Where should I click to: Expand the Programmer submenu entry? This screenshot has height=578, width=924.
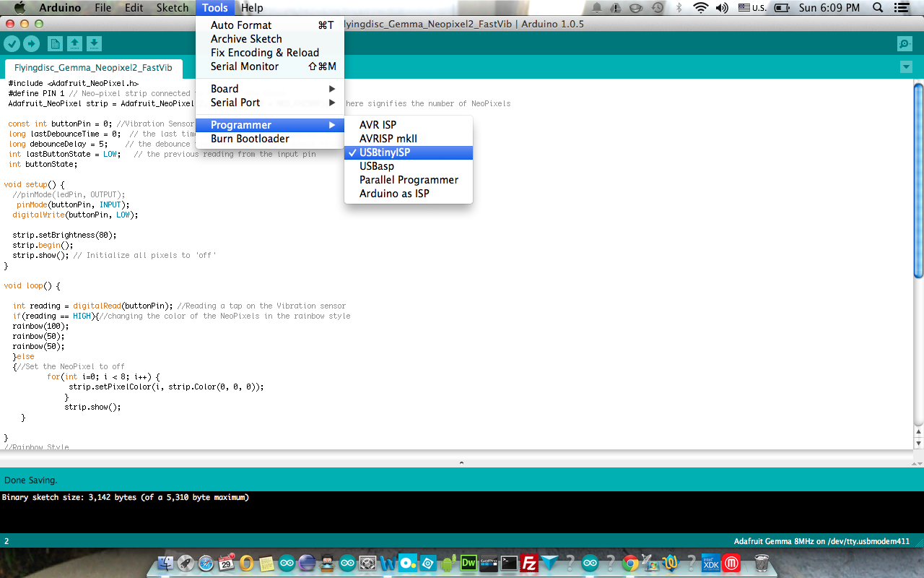270,125
